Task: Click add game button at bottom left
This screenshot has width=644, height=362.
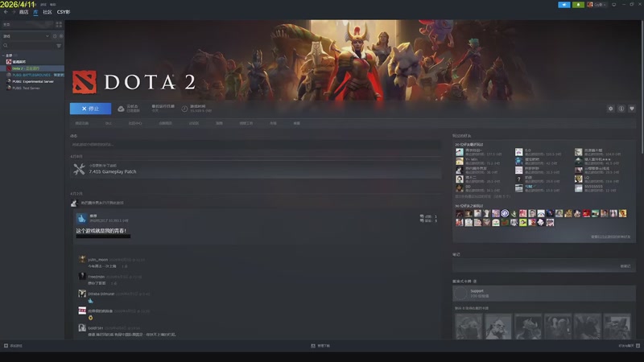Action: point(13,346)
